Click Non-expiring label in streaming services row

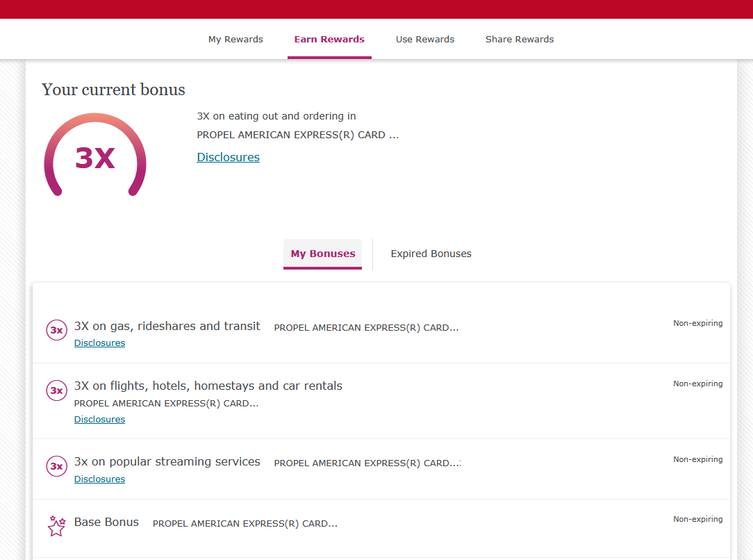(697, 460)
